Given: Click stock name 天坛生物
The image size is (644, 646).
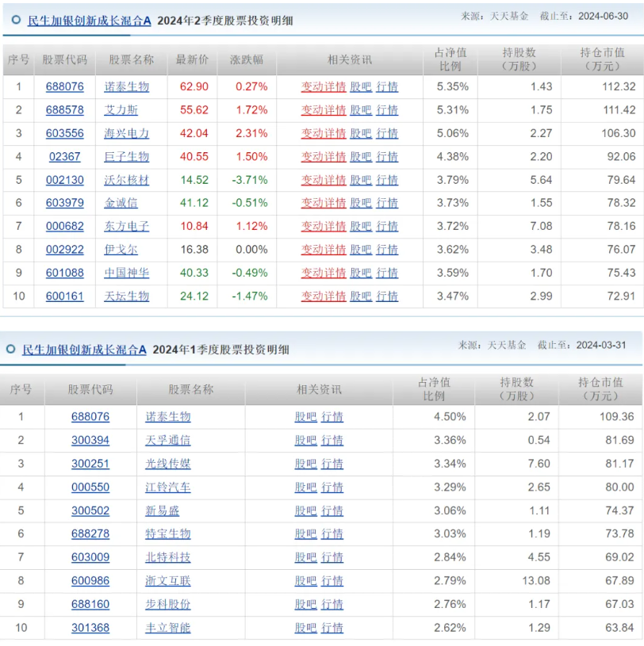Looking at the screenshot, I should click(x=127, y=296).
